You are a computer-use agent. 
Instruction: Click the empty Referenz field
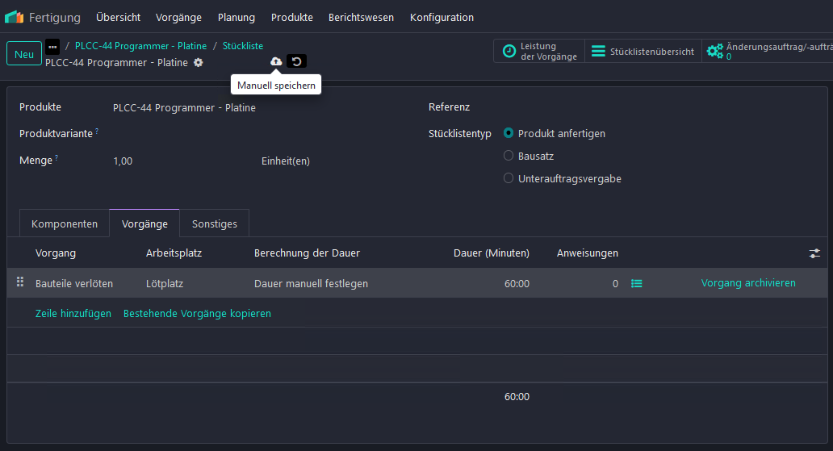(659, 107)
